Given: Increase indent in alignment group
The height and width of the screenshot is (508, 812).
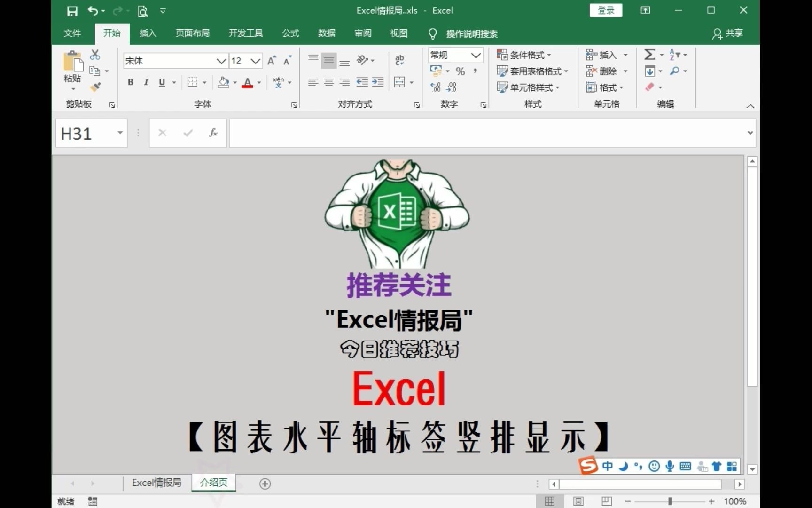Looking at the screenshot, I should (378, 82).
